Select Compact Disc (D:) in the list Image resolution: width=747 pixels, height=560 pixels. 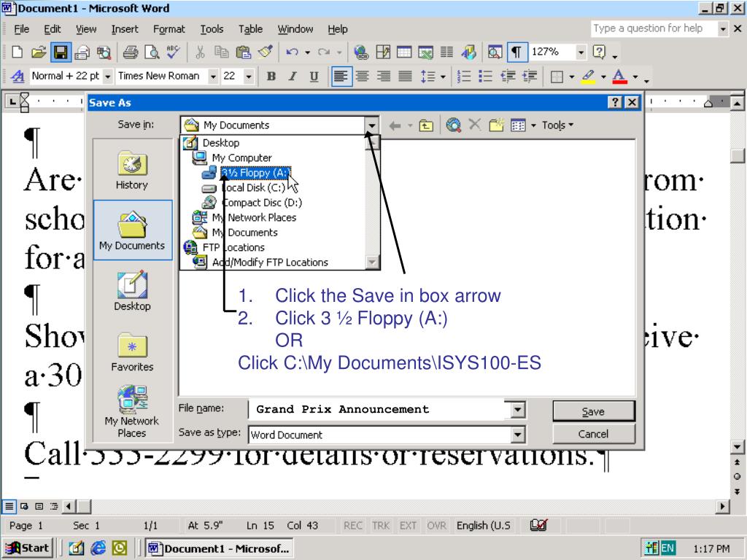[x=251, y=203]
